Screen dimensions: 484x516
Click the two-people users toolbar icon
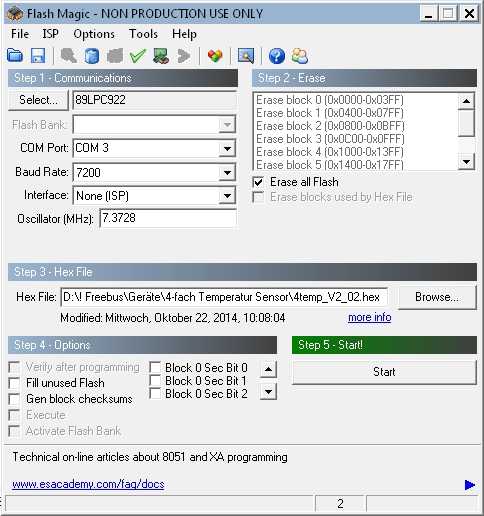(x=300, y=56)
